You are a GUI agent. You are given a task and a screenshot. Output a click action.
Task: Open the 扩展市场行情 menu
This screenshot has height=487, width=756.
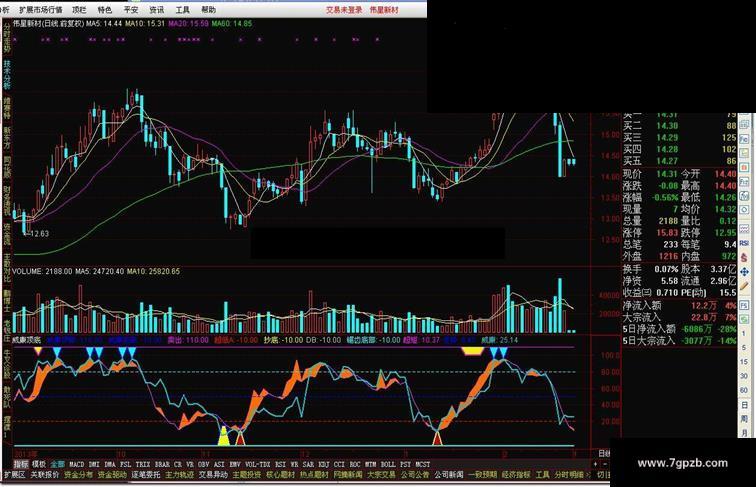pos(40,10)
